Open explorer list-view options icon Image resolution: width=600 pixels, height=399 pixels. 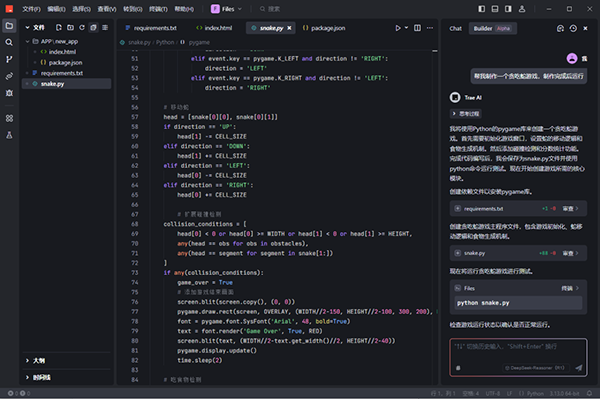(x=105, y=28)
